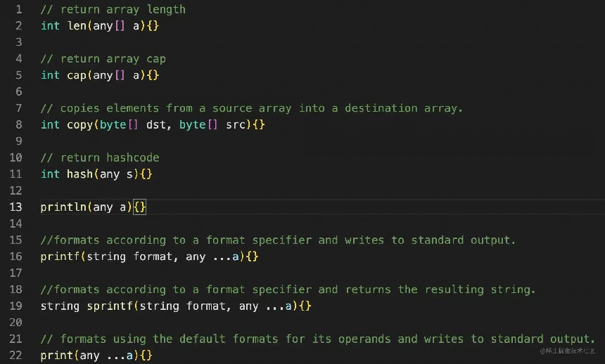Click the comment '// return array length'

(113, 9)
